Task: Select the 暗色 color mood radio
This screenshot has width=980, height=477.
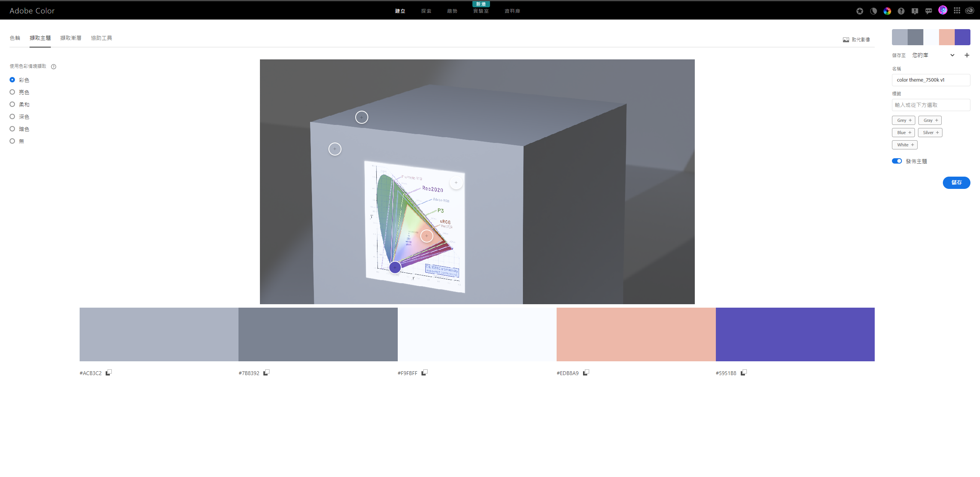Action: (x=12, y=129)
